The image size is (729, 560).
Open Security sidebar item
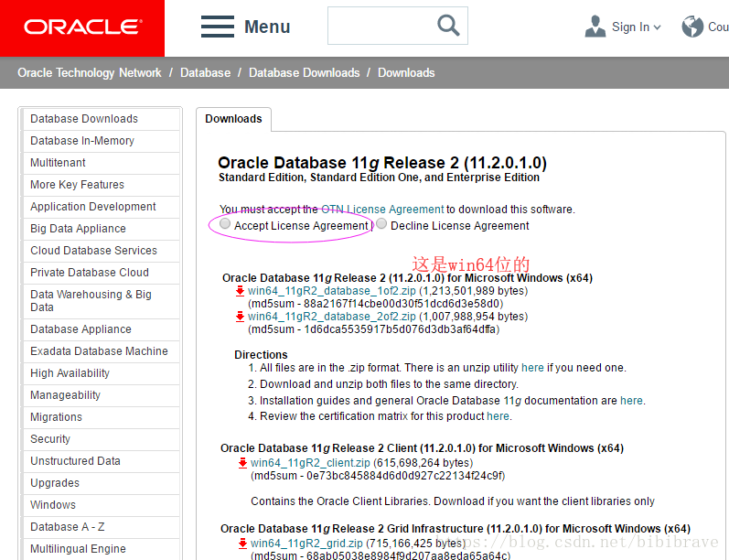[101, 439]
